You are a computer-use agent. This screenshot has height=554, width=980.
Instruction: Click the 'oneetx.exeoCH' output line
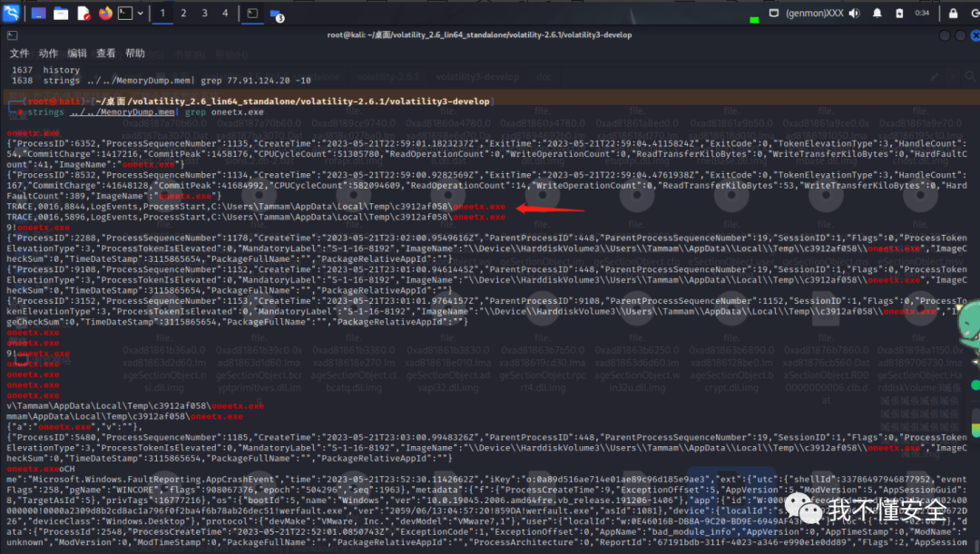pyautogui.click(x=41, y=469)
